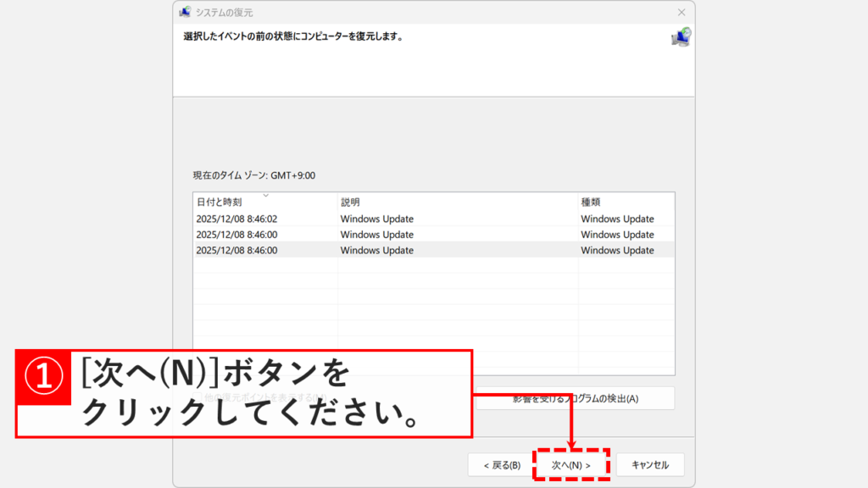Click the 戻る(B) button
Image resolution: width=868 pixels, height=488 pixels.
point(499,464)
